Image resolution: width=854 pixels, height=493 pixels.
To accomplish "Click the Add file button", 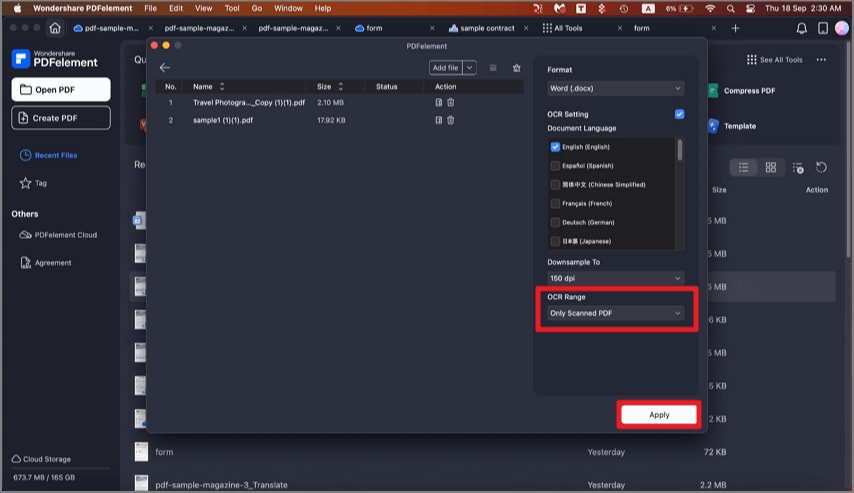I will pos(446,68).
